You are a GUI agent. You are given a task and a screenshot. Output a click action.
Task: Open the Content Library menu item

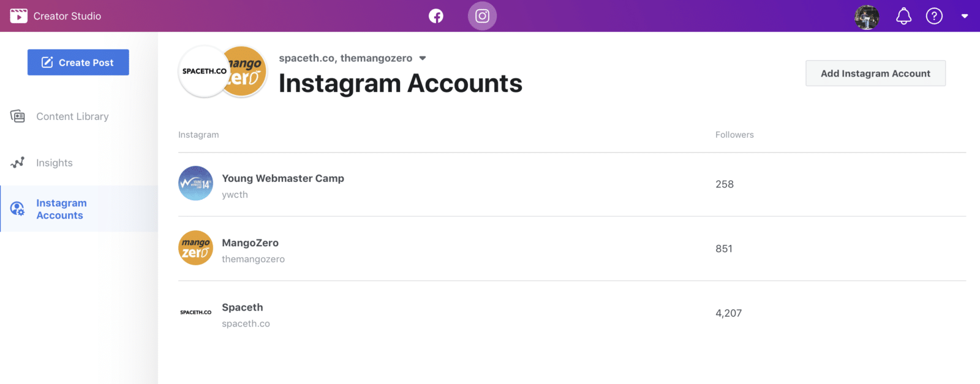(x=72, y=116)
